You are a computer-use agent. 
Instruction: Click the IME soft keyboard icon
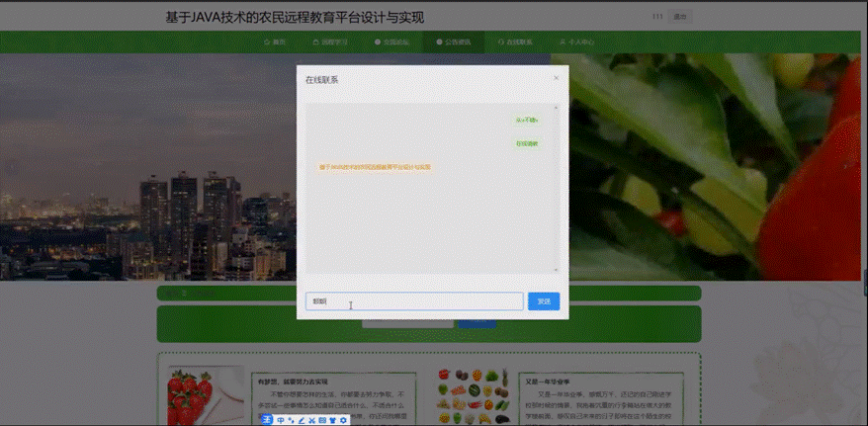click(x=322, y=420)
